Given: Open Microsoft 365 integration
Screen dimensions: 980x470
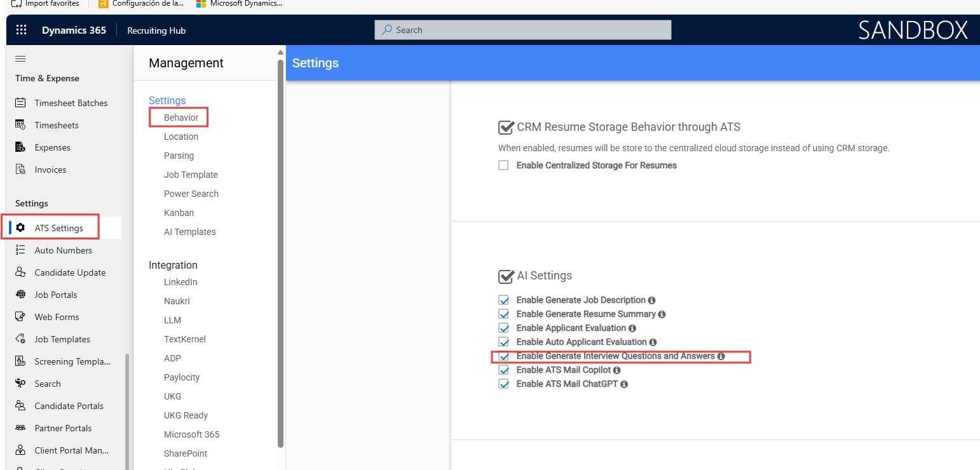Looking at the screenshot, I should pyautogui.click(x=192, y=434).
